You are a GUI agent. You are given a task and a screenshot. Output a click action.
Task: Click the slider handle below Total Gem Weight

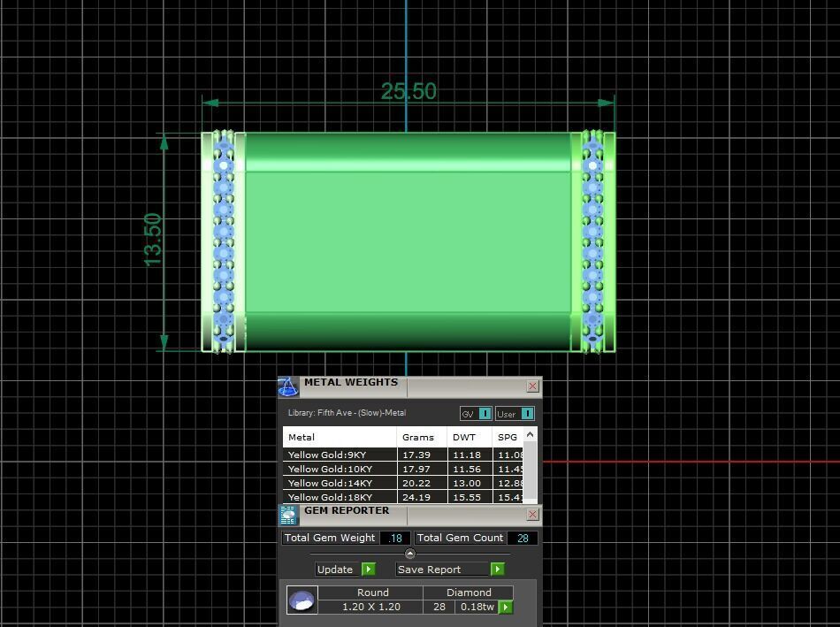[409, 554]
